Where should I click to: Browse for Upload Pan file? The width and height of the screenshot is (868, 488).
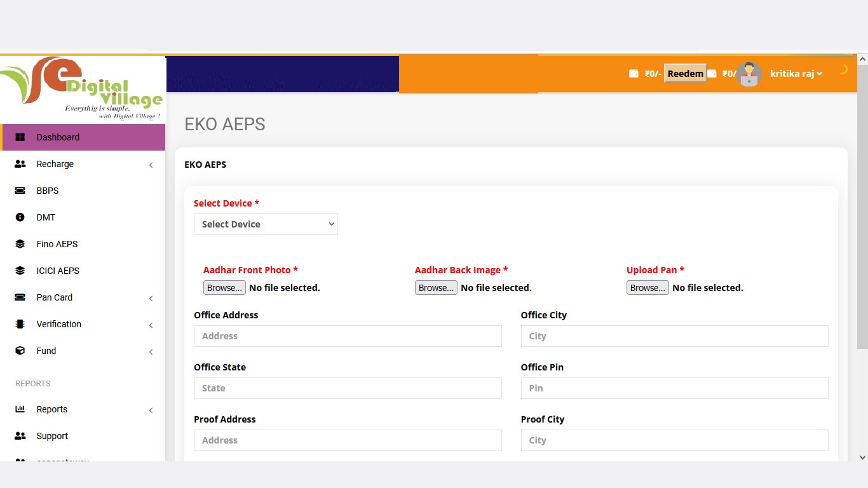pos(648,288)
